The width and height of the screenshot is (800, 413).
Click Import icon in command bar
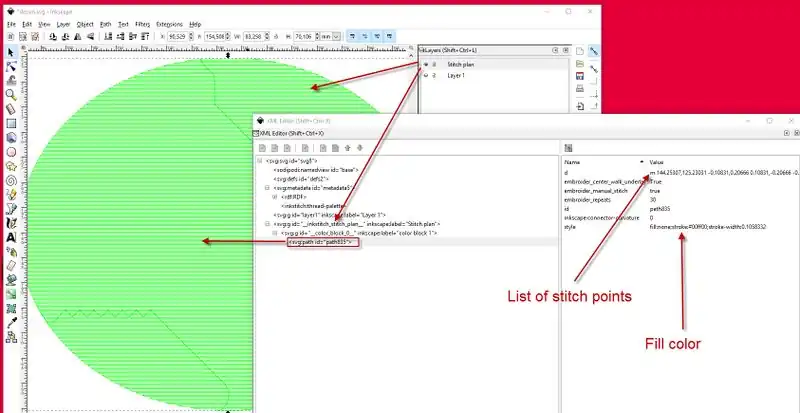580,107
